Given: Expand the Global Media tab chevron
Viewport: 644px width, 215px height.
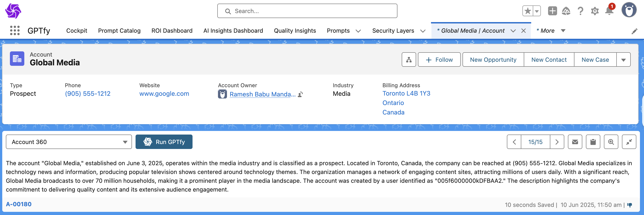Looking at the screenshot, I should 513,31.
